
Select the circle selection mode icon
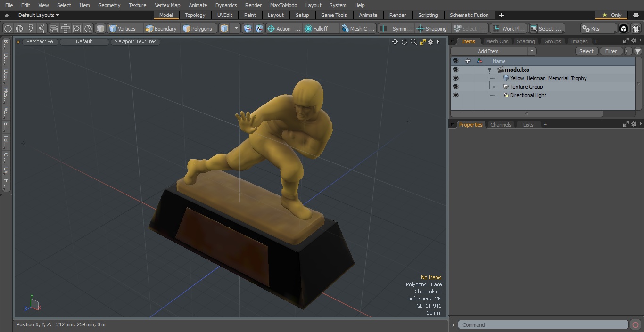click(8, 29)
